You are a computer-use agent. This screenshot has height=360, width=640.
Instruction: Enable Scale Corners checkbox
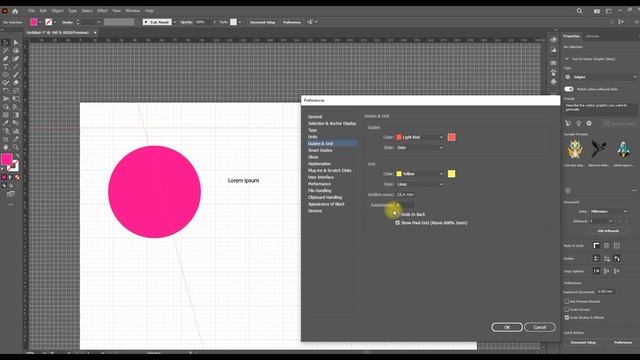[567, 309]
